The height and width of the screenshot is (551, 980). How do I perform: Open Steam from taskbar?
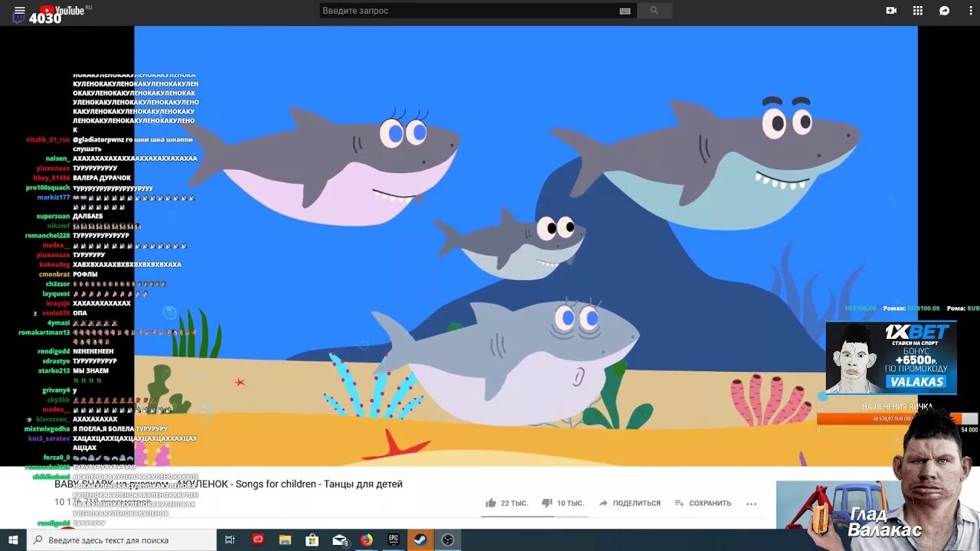(x=421, y=540)
